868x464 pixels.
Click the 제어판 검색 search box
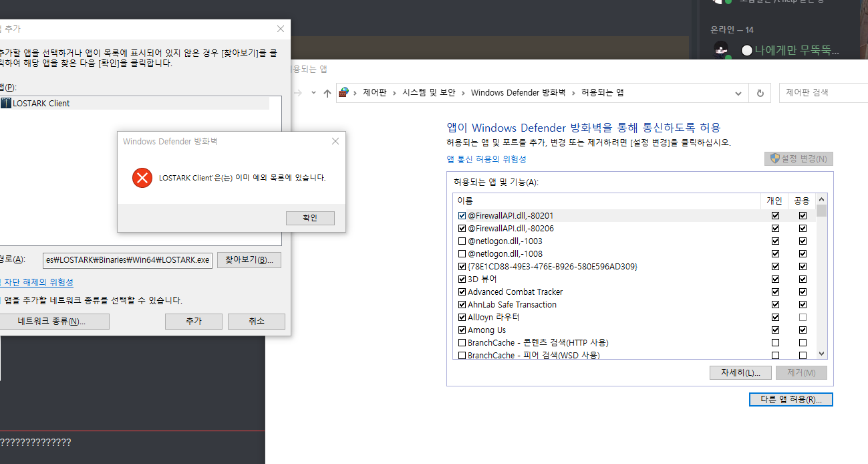click(823, 93)
